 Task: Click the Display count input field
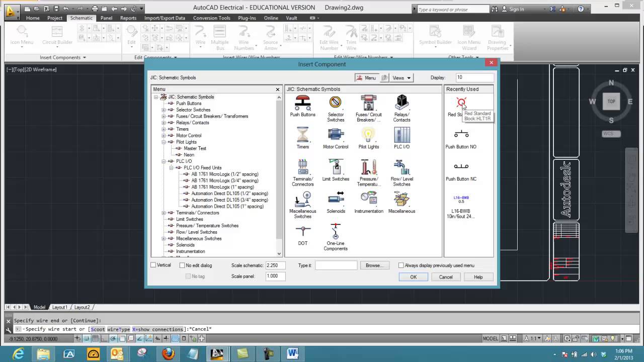tap(474, 77)
